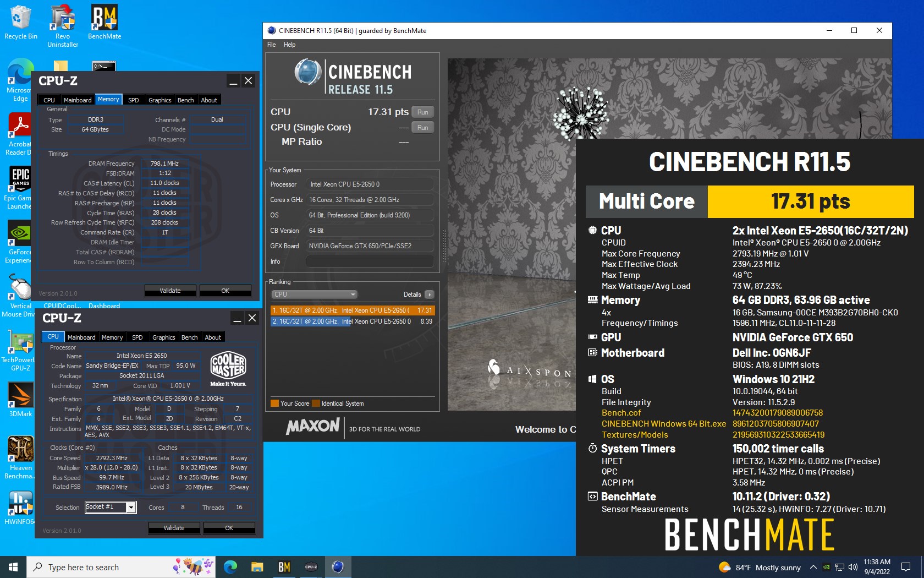
Task: Minimize the upper CPU-Z Memory window
Action: coord(233,81)
